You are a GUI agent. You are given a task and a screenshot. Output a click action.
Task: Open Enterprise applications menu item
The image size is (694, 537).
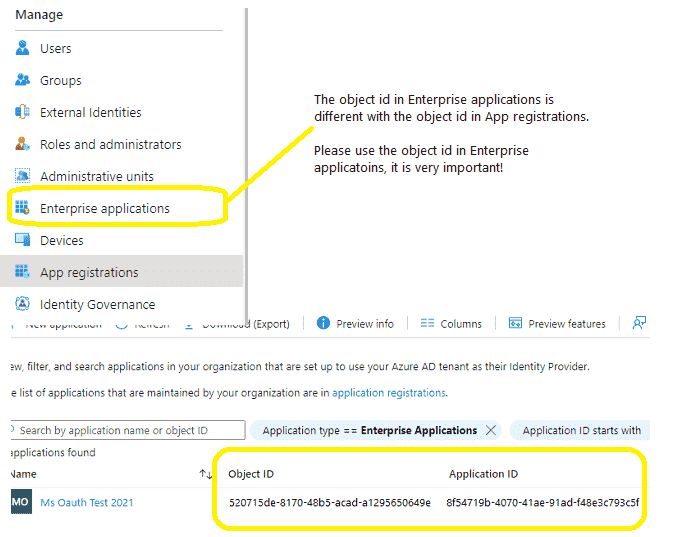tap(105, 208)
